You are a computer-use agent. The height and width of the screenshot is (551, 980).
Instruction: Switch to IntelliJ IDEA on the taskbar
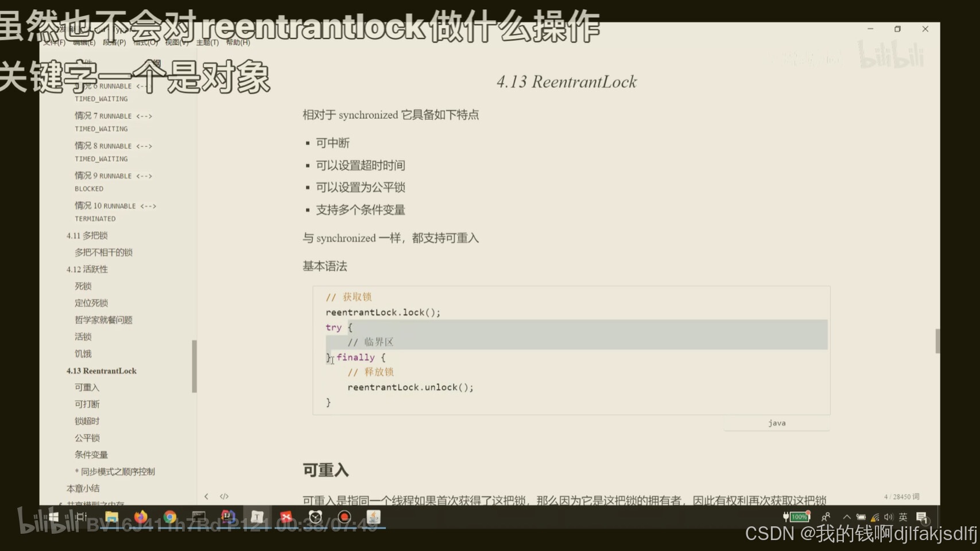click(228, 517)
